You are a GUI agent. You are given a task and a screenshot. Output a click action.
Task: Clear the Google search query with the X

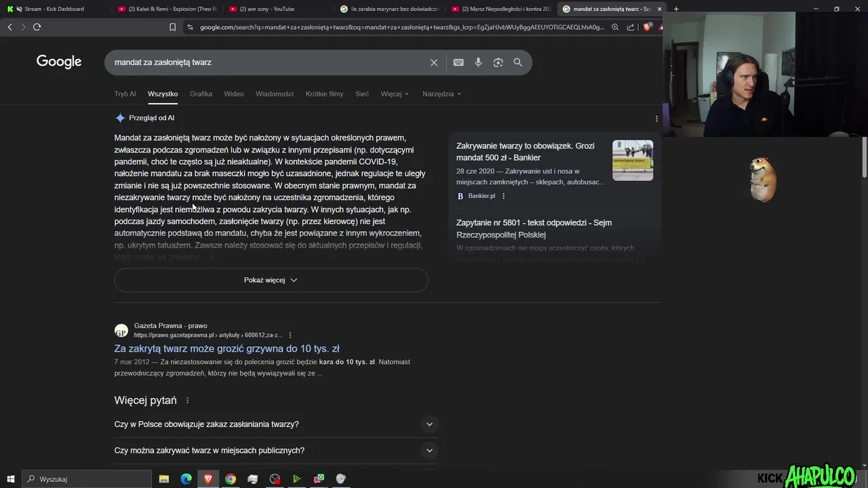tap(434, 62)
